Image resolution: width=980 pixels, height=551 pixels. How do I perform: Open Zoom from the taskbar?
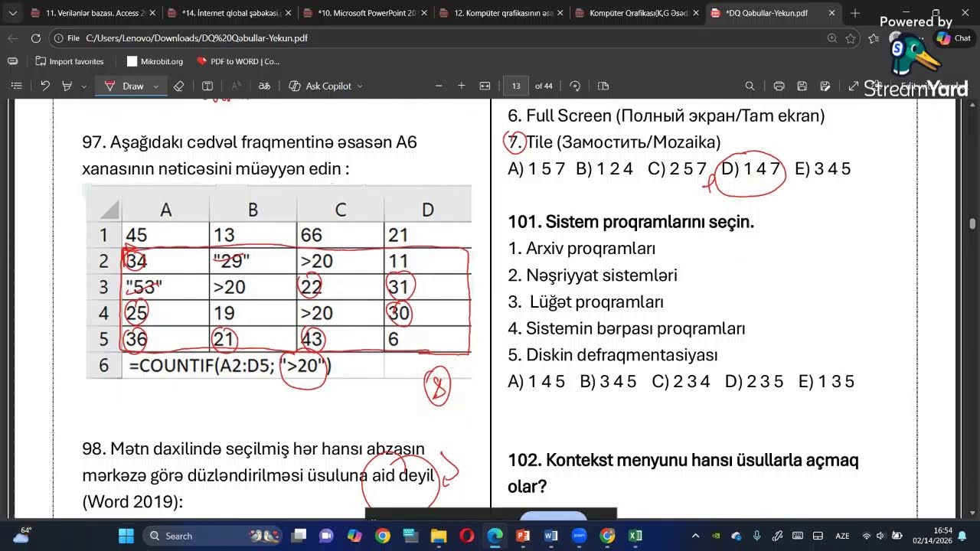coord(579,536)
